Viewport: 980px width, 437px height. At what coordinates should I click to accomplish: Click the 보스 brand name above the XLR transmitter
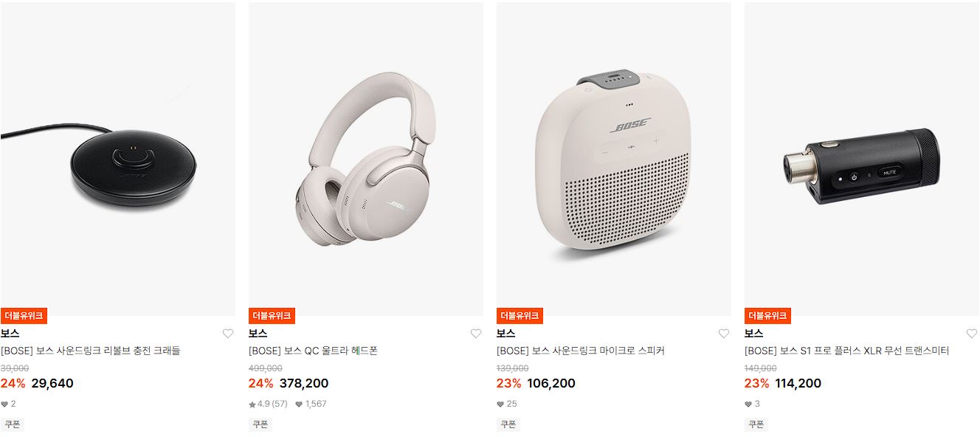coord(753,334)
